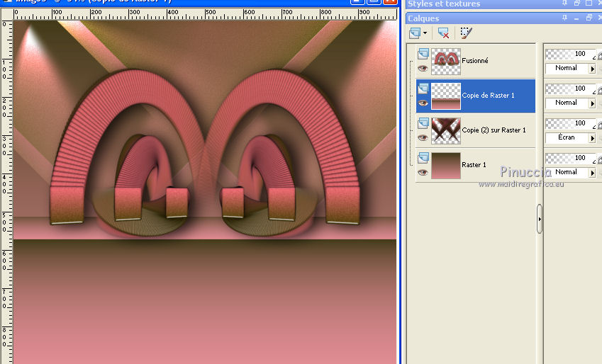
Task: Pin the Calques palette with auto-hide icon
Action: (564, 18)
